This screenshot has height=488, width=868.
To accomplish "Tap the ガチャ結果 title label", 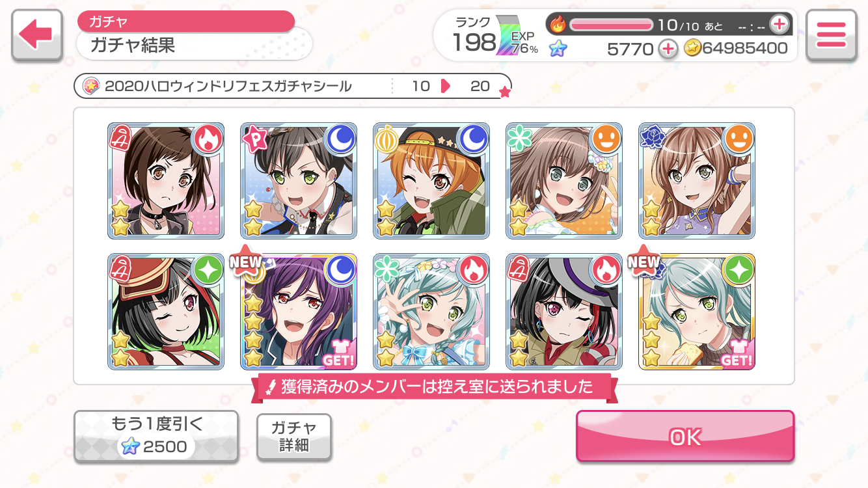I will [133, 46].
